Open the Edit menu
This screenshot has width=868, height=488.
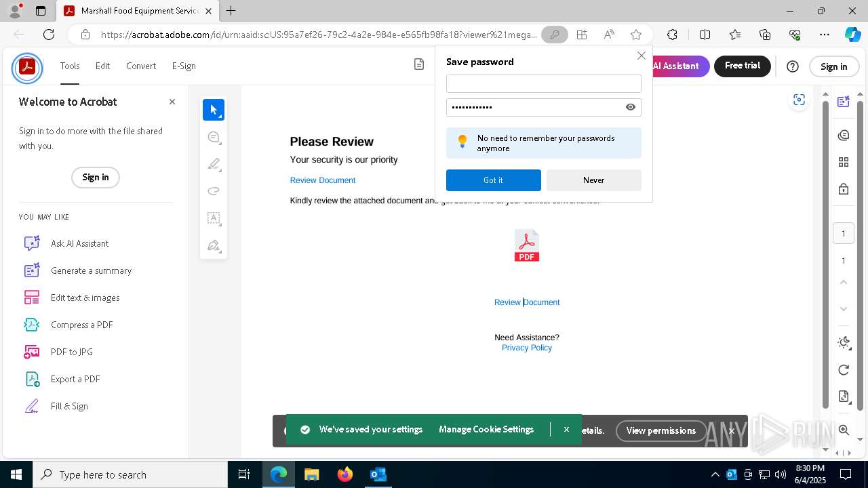pyautogui.click(x=102, y=66)
